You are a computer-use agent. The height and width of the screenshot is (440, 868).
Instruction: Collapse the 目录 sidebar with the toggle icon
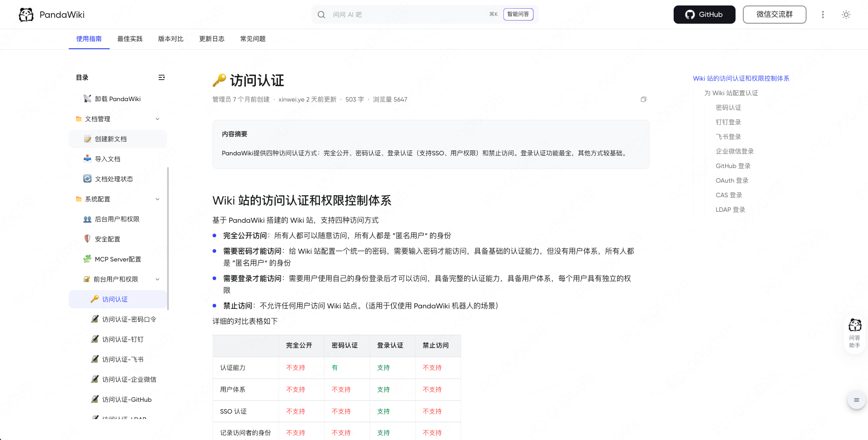(162, 77)
